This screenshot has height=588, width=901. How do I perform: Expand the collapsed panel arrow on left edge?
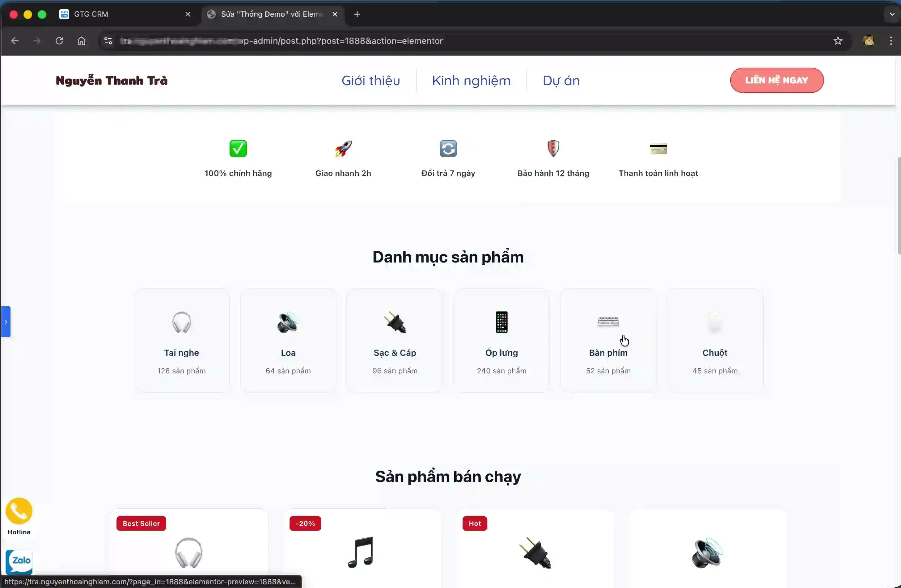(x=6, y=322)
